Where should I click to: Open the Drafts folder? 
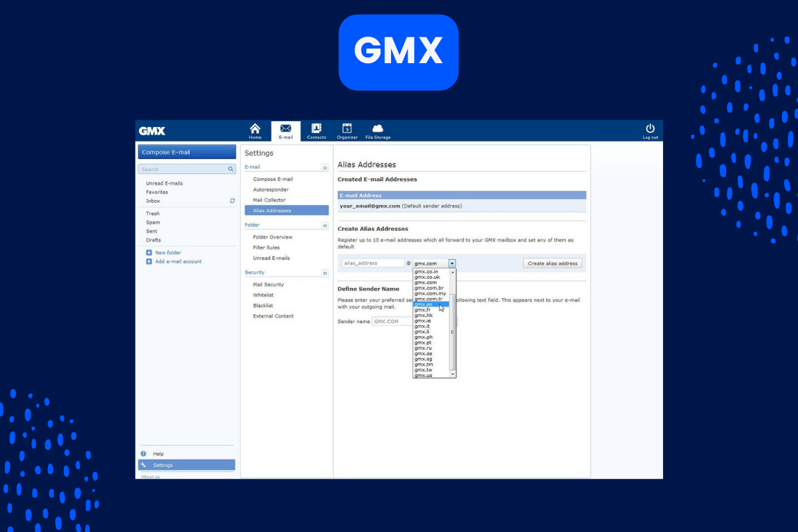click(154, 240)
